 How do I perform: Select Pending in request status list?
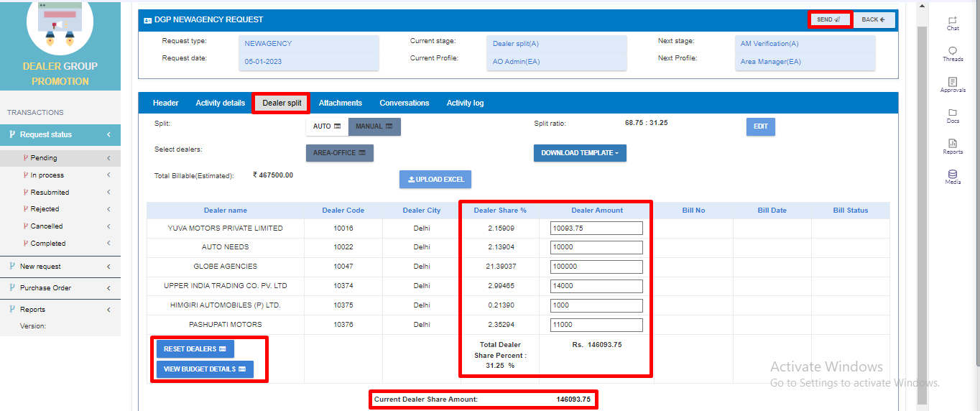point(44,158)
